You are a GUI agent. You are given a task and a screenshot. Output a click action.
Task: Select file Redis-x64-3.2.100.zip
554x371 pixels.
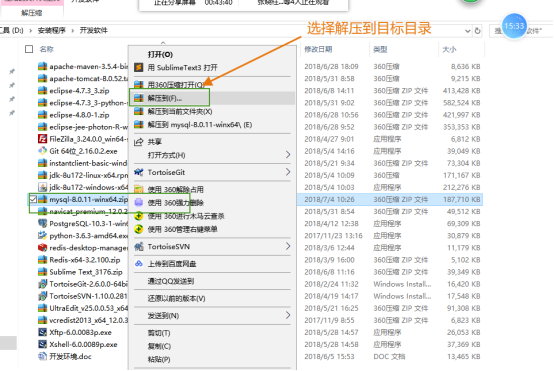click(85, 260)
